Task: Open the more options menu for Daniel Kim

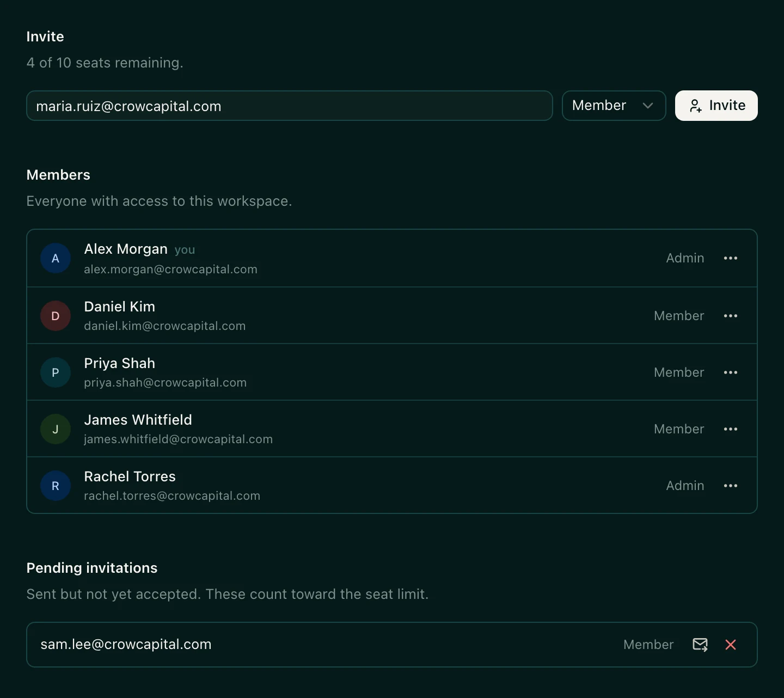Action: click(x=731, y=316)
